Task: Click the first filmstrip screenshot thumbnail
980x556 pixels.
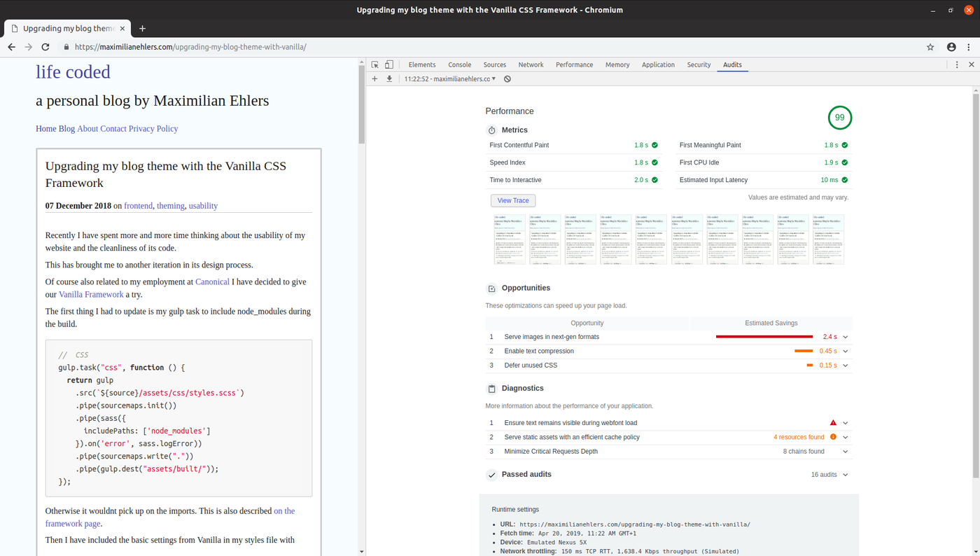Action: coord(509,239)
